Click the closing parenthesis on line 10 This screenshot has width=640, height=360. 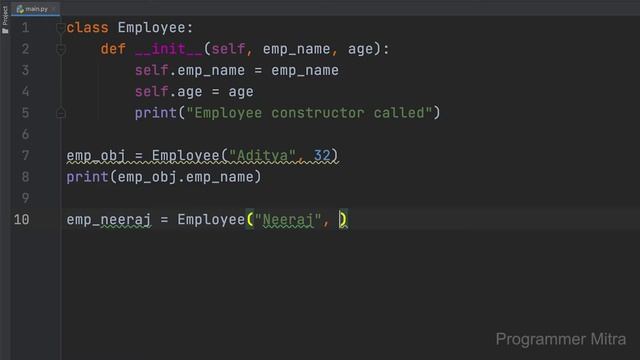click(x=344, y=220)
